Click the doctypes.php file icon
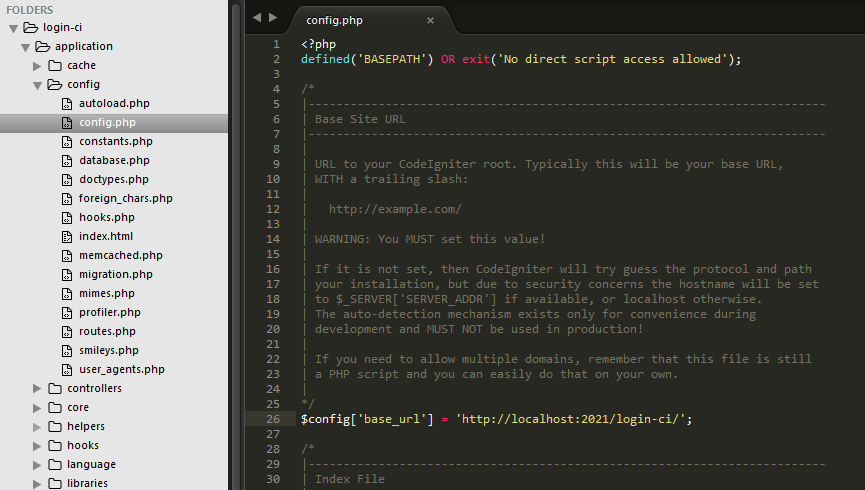The width and height of the screenshot is (865, 490). click(67, 180)
